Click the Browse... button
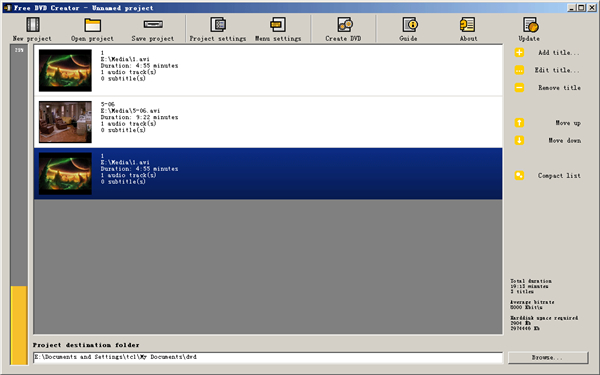The image size is (600, 375). coord(548,357)
